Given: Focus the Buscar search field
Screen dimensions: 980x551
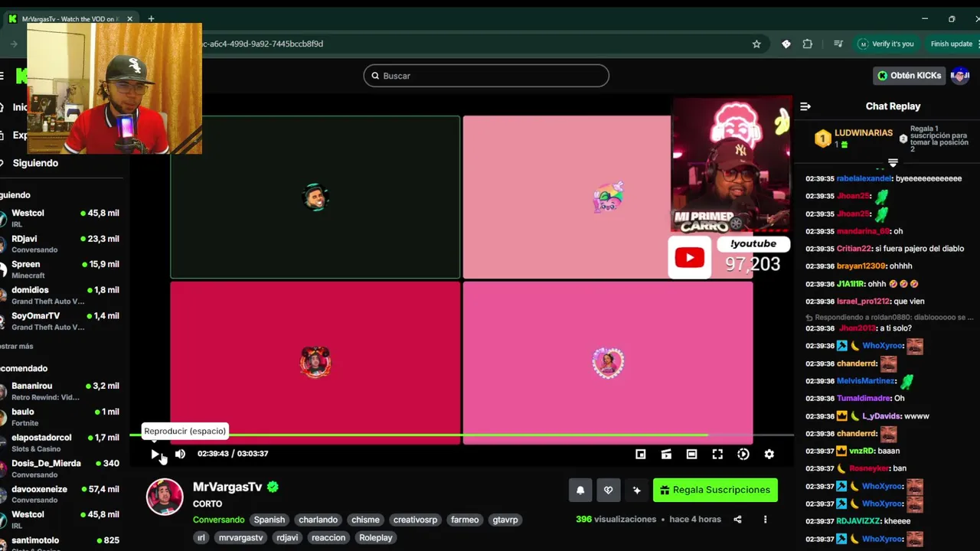Looking at the screenshot, I should coord(486,76).
